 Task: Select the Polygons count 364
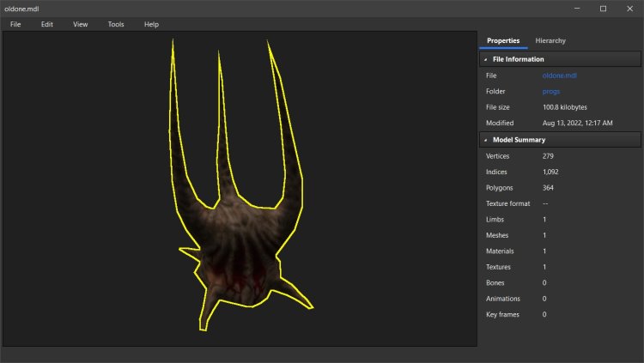coord(550,187)
